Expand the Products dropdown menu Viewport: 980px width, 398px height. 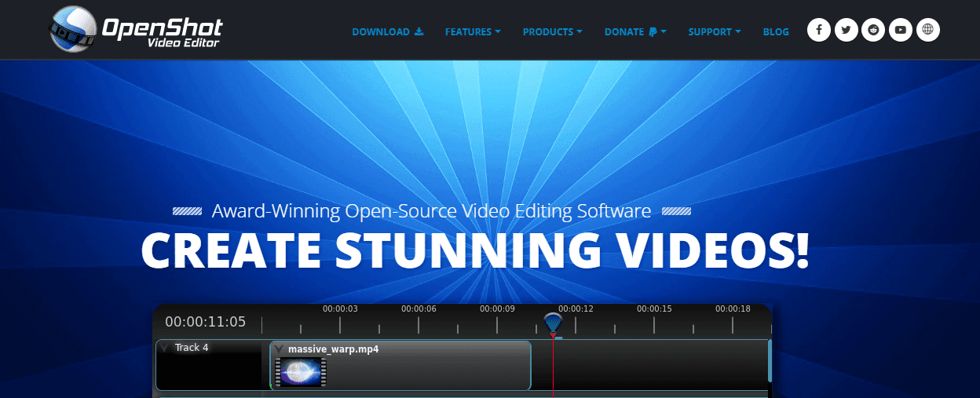point(553,32)
